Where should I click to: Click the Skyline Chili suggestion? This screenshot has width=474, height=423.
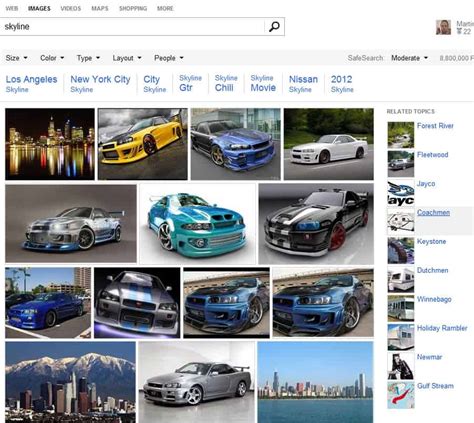click(226, 83)
